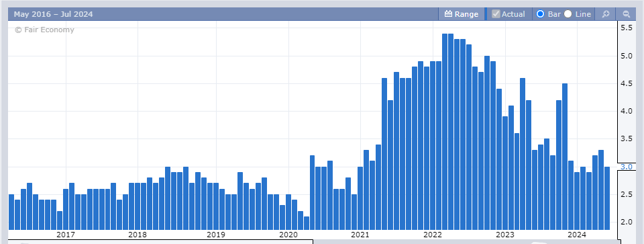Select the Bar chart radio button
Image resolution: width=644 pixels, height=244 pixels.
click(x=541, y=14)
